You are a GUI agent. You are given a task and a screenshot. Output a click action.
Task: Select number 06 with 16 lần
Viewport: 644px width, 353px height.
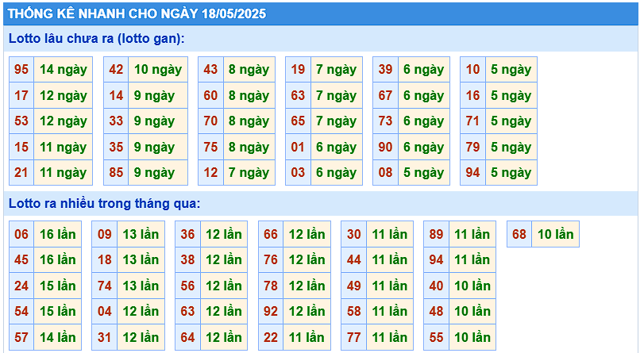[21, 234]
